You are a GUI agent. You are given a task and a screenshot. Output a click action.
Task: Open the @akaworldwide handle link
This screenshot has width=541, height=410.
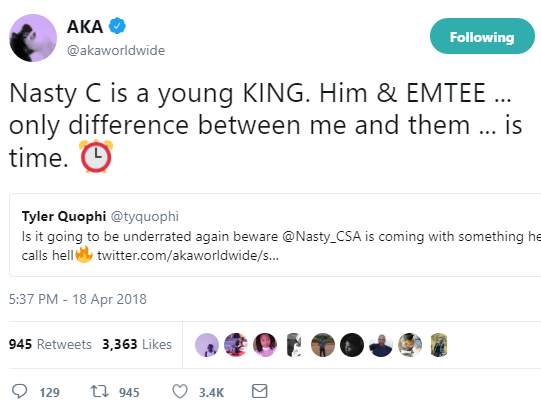tap(116, 50)
